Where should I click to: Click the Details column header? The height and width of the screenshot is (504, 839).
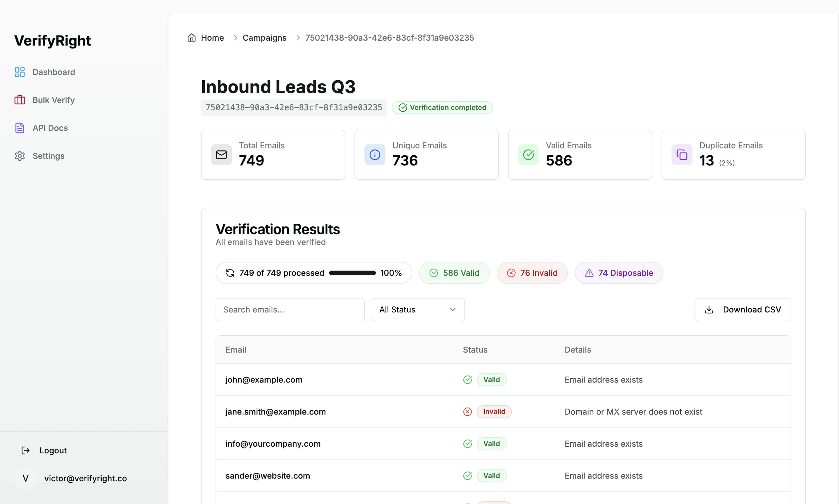click(x=578, y=350)
